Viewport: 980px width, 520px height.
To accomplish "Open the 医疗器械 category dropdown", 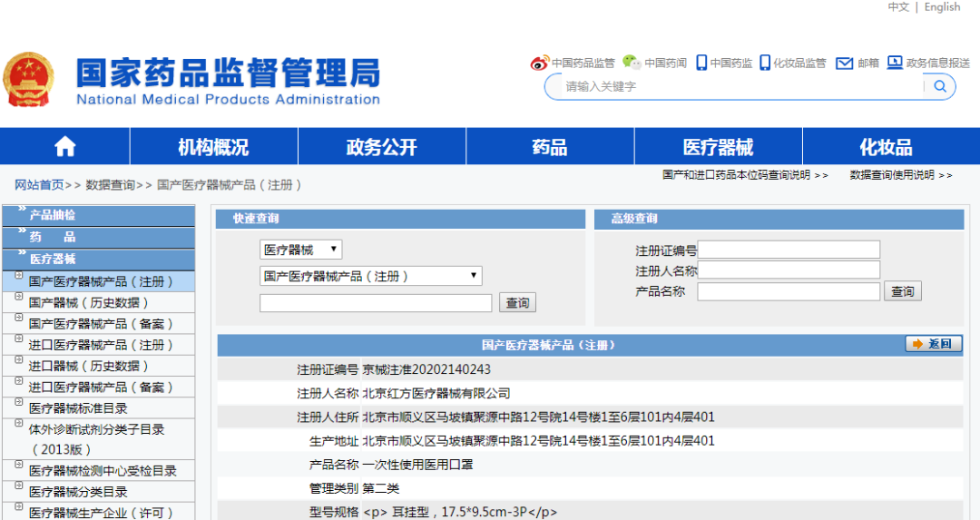I will coord(300,250).
